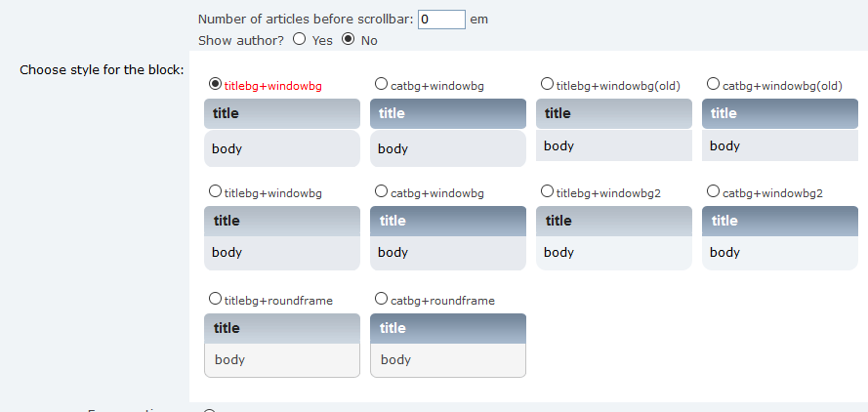Choose the titlebg+windowbg(old) style radio
Viewport: 868px width, 412px height.
547,85
